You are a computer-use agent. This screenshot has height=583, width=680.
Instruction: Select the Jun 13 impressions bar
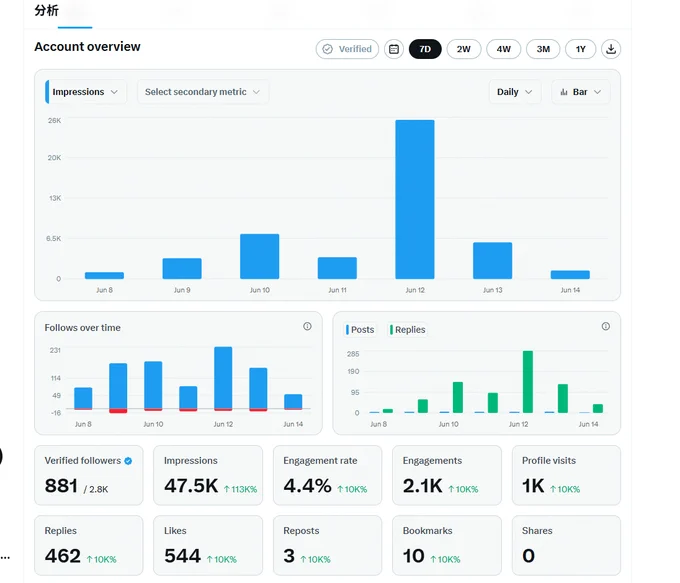point(492,260)
